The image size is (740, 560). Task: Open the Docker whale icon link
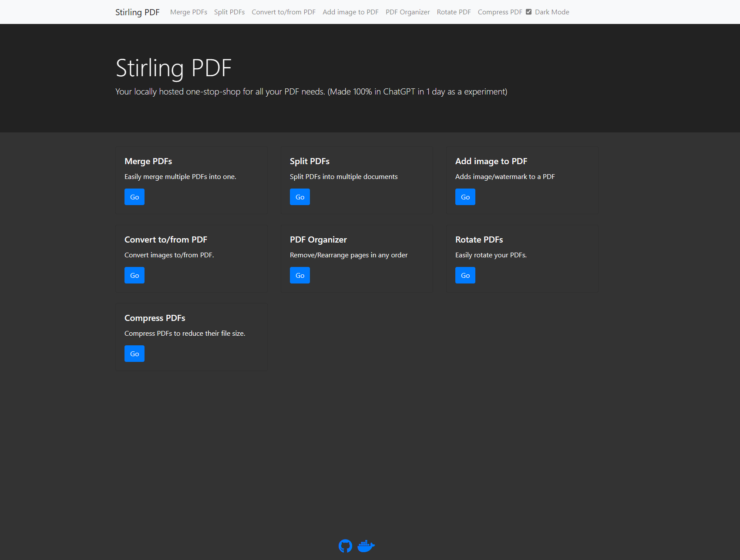tap(366, 546)
